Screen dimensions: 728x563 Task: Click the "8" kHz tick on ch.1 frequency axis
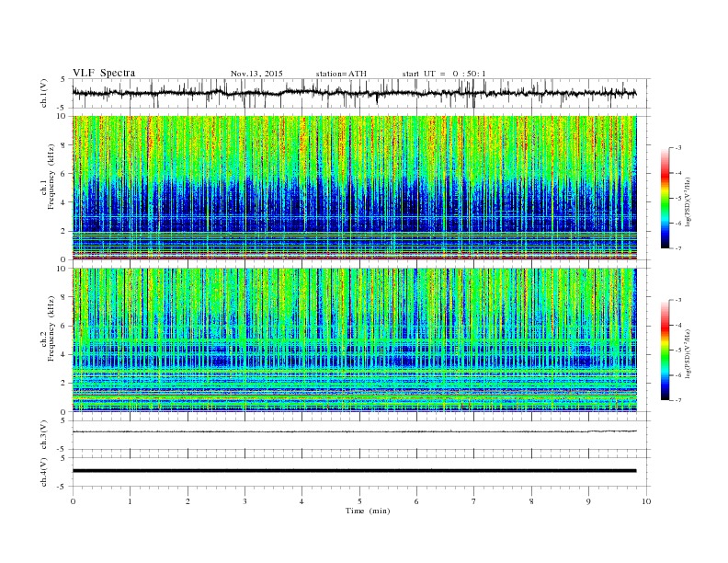(64, 145)
